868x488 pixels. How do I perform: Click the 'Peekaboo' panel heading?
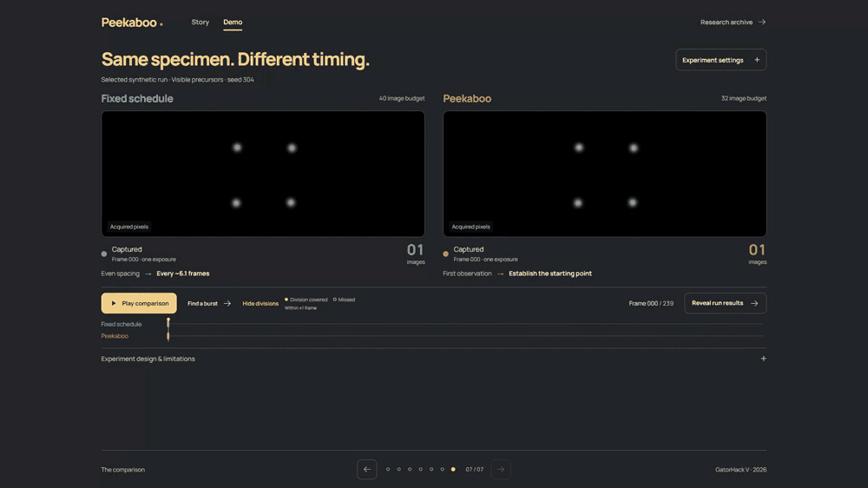click(467, 99)
